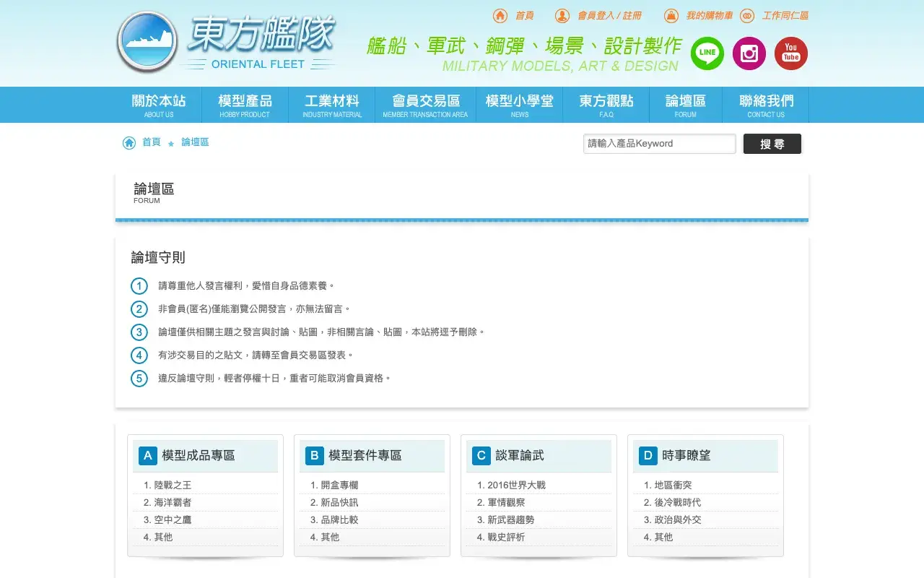The height and width of the screenshot is (578, 924).
Task: Click the C badge of 談軍論武
Action: [481, 456]
